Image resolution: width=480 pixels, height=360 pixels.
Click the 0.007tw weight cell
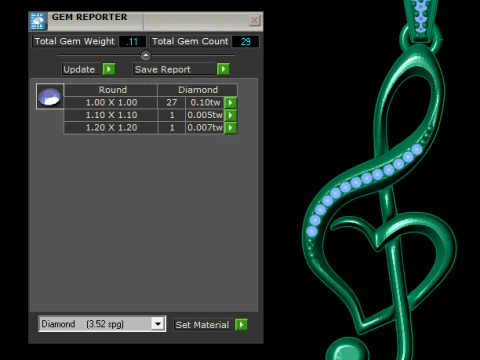pyautogui.click(x=205, y=128)
